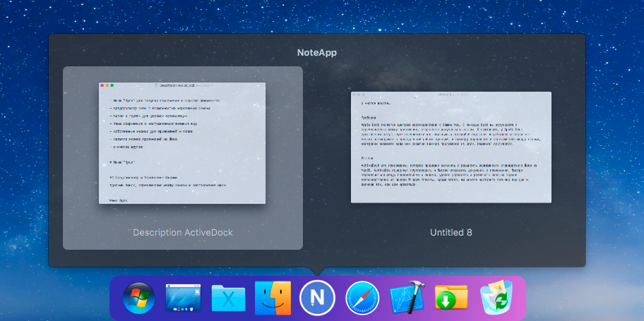Screen dimensions: 644x321
Task: Open the blue X folder in dock
Action: (x=229, y=300)
